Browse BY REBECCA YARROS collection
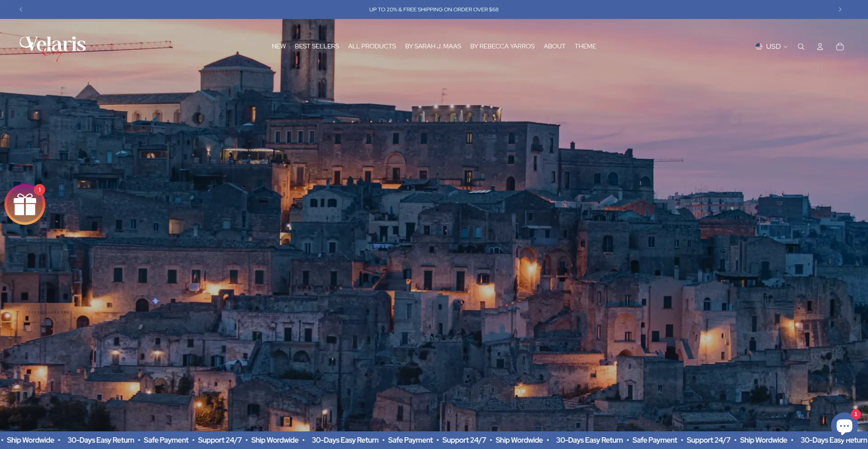Image resolution: width=868 pixels, height=449 pixels. [x=502, y=46]
